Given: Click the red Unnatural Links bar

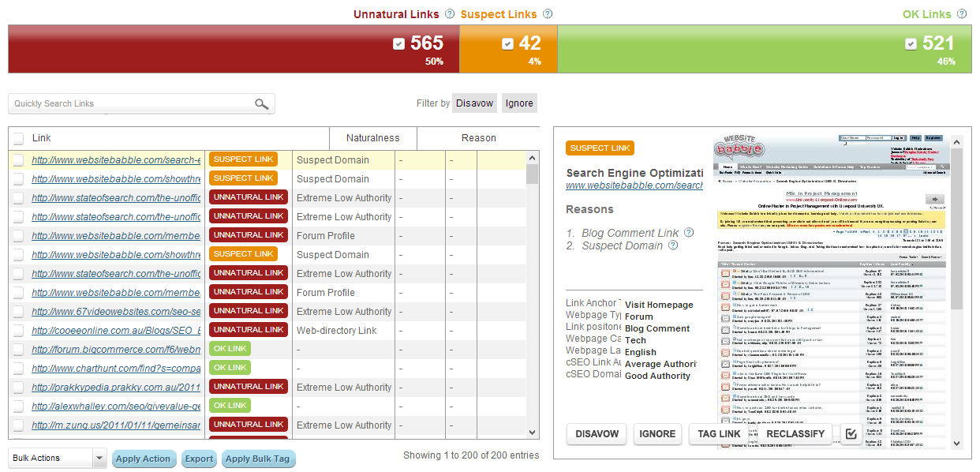Looking at the screenshot, I should click(x=234, y=49).
